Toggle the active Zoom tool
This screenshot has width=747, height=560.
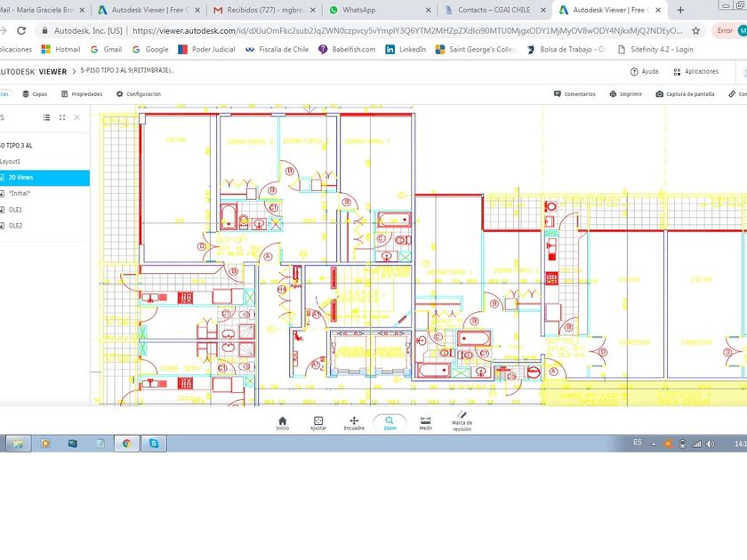pos(390,422)
